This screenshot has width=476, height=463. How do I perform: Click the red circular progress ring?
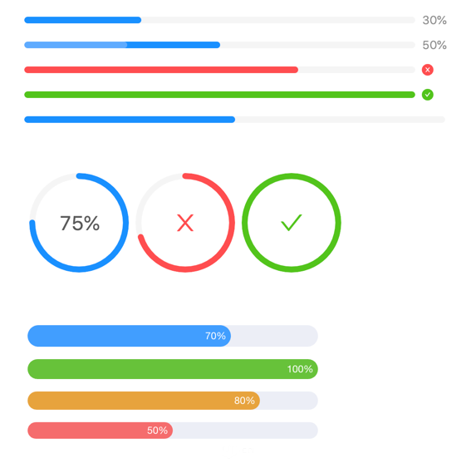[185, 223]
